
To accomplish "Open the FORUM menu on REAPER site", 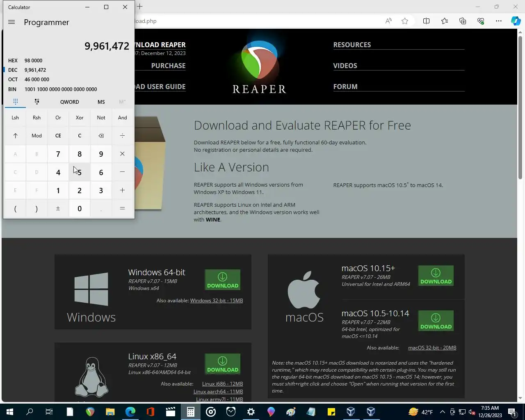I will 345,87.
